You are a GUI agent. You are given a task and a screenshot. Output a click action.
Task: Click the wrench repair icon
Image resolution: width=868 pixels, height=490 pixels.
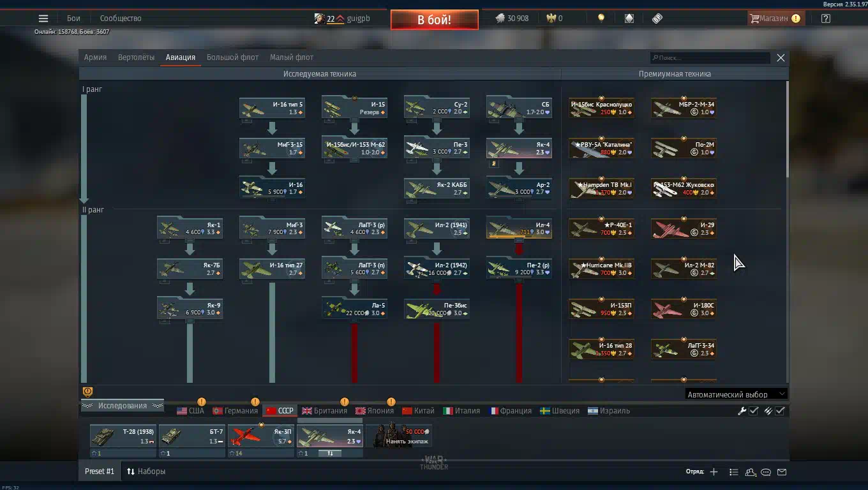click(x=742, y=411)
